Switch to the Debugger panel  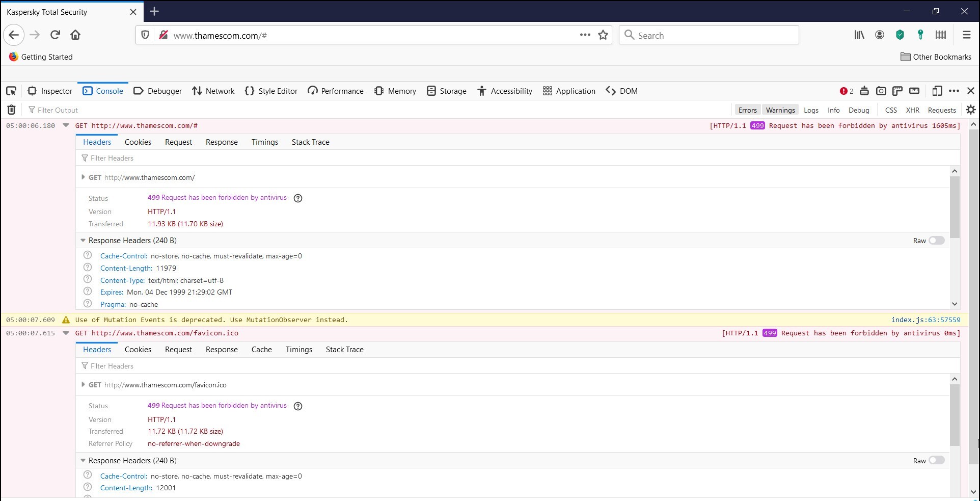click(157, 91)
